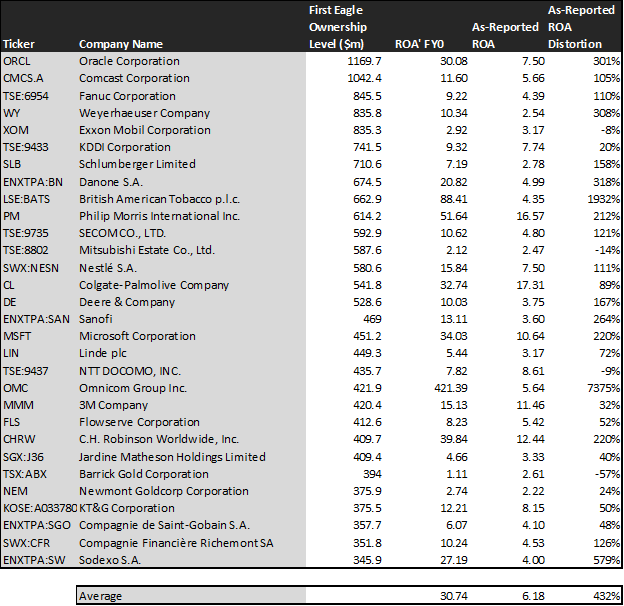Select Philip Morris International Inc. cell
Image resolution: width=624 pixels, height=606 pixels.
click(x=160, y=216)
